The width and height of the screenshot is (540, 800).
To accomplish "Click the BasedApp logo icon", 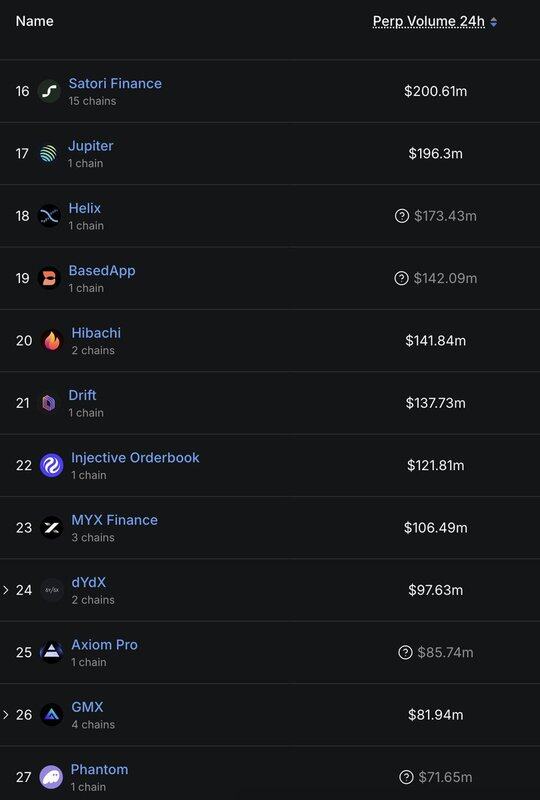I will pos(50,278).
